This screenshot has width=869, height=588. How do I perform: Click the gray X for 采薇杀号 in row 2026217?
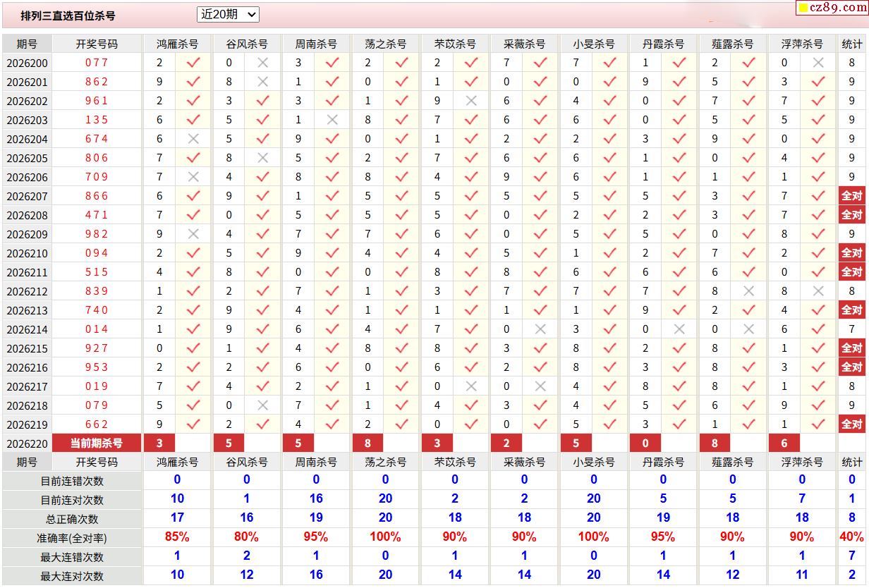pyautogui.click(x=540, y=386)
